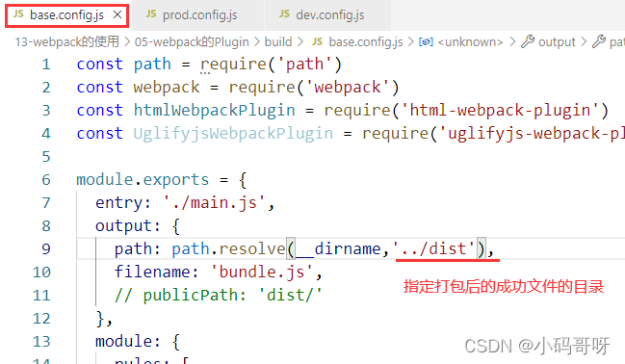
Task: Click module.exports on line 6
Action: pos(143,180)
